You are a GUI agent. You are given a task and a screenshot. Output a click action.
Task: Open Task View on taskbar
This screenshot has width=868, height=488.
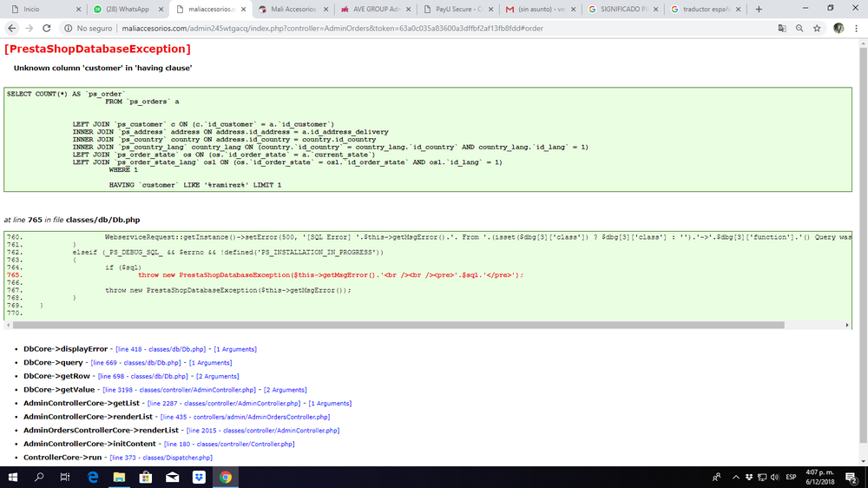pyautogui.click(x=65, y=477)
